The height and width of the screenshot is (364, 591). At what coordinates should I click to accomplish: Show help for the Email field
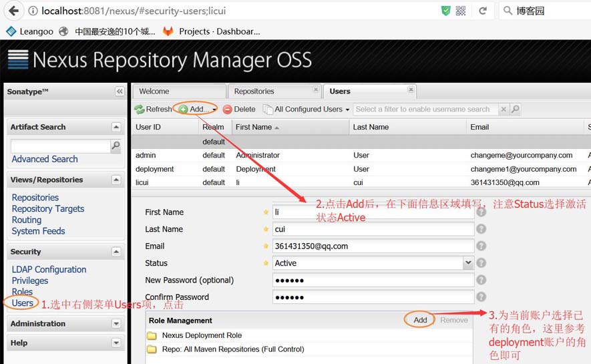click(x=481, y=246)
